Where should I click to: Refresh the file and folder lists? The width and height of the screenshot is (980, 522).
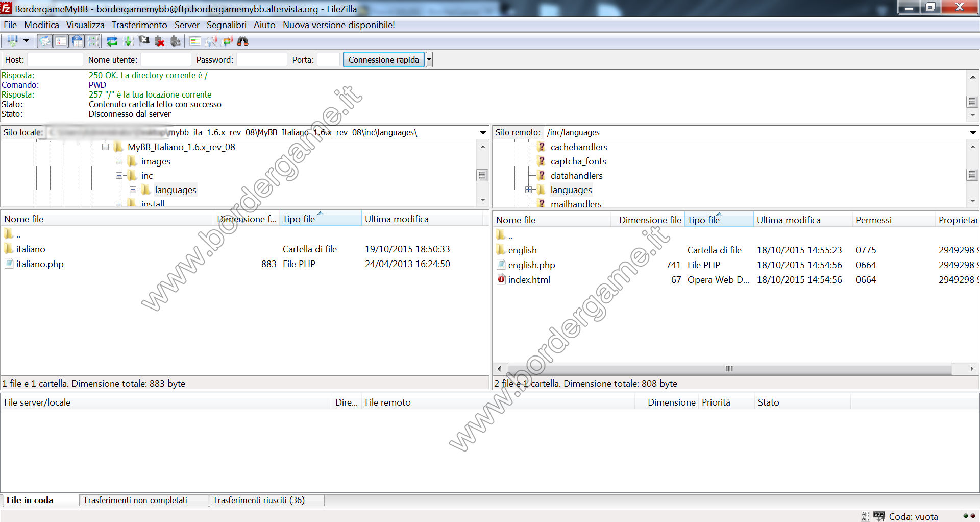coord(112,41)
